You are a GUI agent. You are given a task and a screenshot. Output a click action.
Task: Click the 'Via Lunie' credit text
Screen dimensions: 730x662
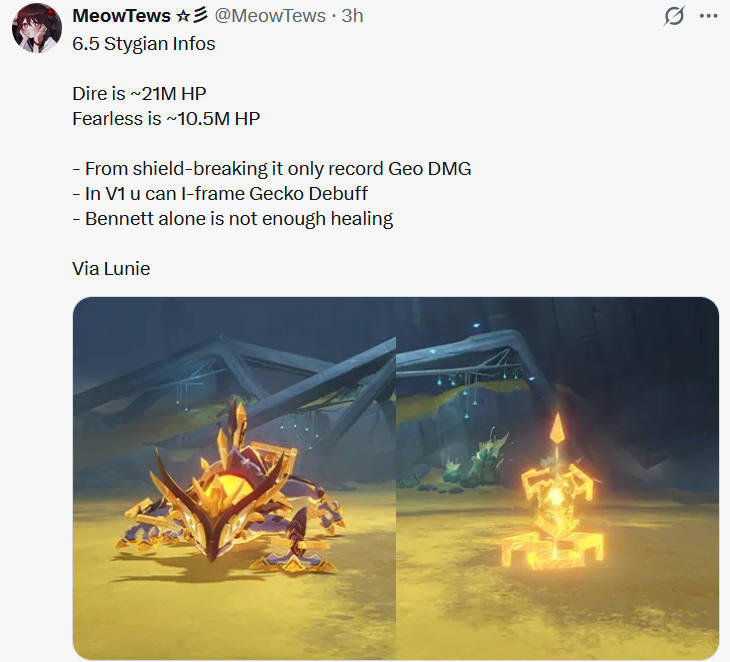[x=111, y=269]
